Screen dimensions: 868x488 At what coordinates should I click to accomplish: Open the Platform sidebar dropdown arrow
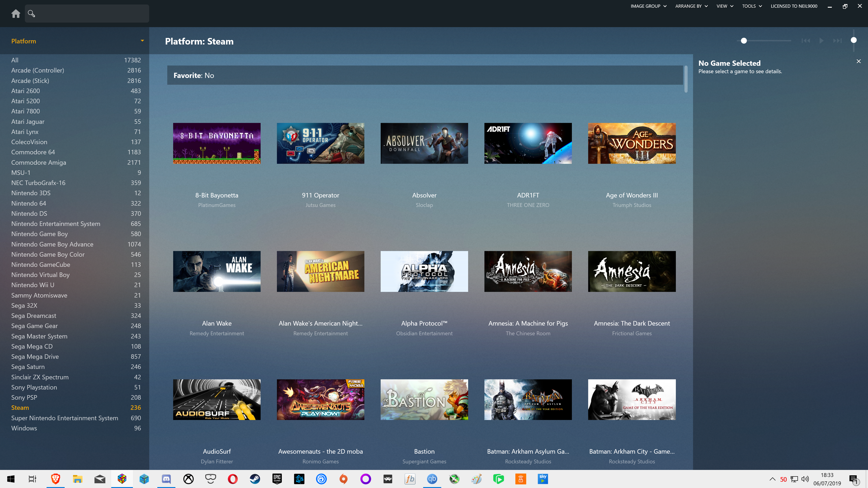pos(142,41)
